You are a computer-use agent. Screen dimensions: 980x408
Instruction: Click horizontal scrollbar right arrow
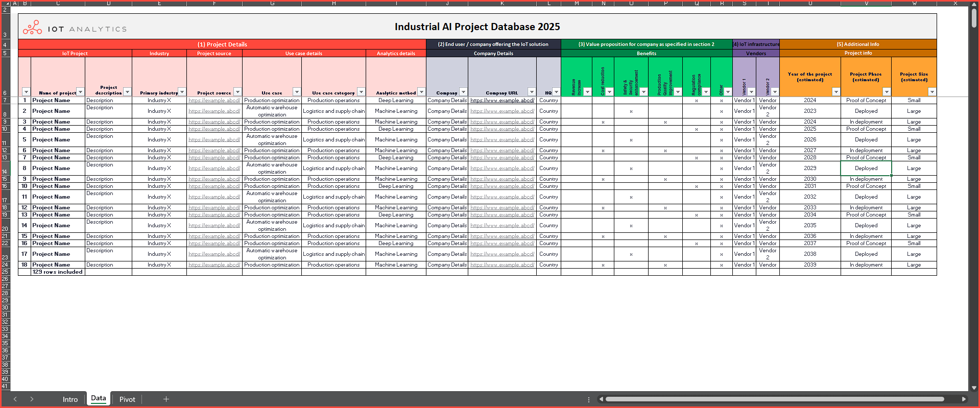[x=964, y=399]
